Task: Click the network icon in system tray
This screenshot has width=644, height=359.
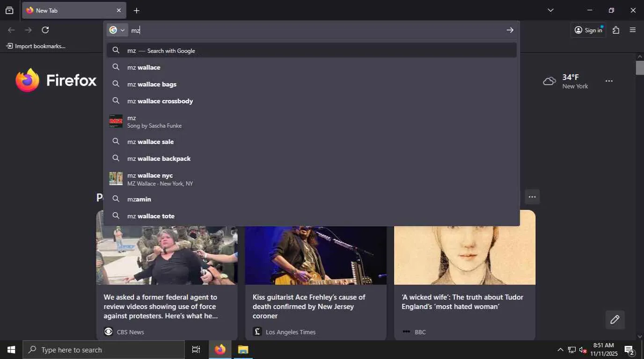Action: click(x=572, y=350)
